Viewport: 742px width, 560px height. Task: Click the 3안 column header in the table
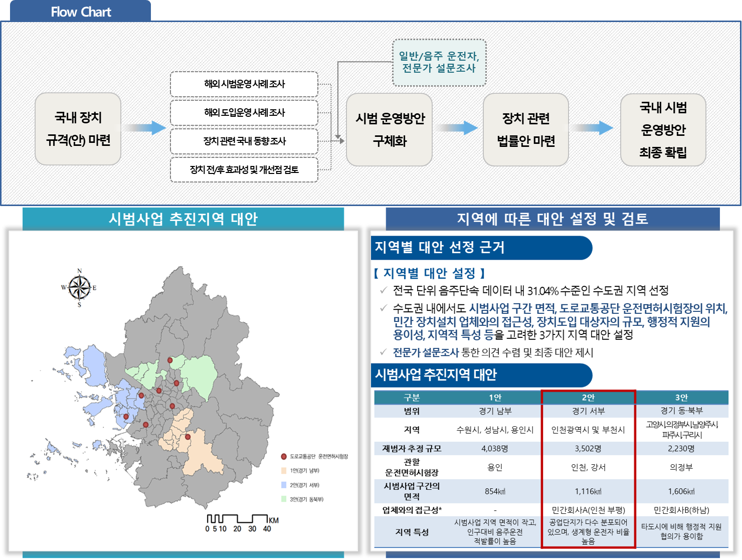click(681, 398)
